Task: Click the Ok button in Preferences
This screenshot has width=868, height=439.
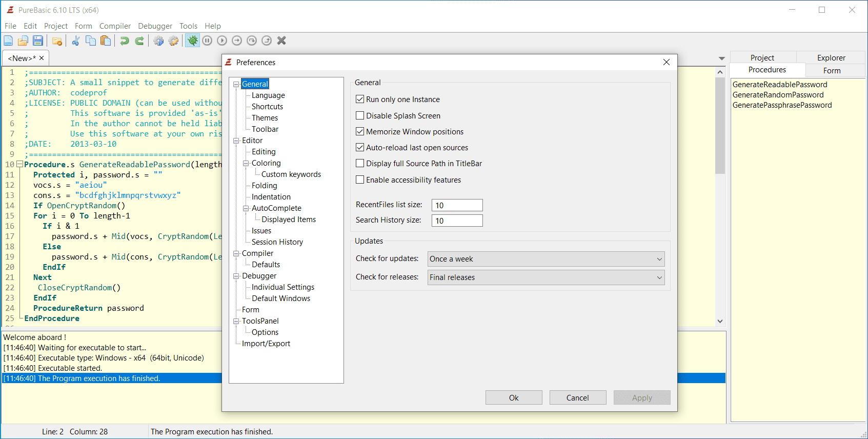Action: pyautogui.click(x=514, y=398)
